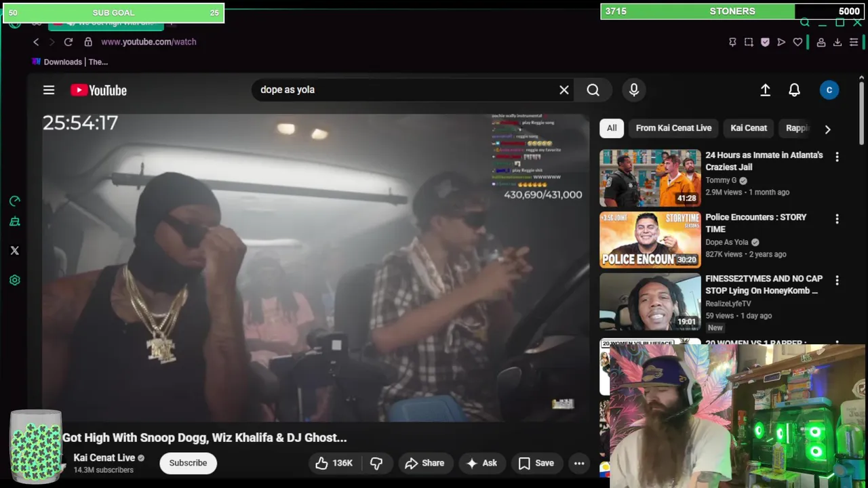Open more actions three-dot menu under video

579,463
